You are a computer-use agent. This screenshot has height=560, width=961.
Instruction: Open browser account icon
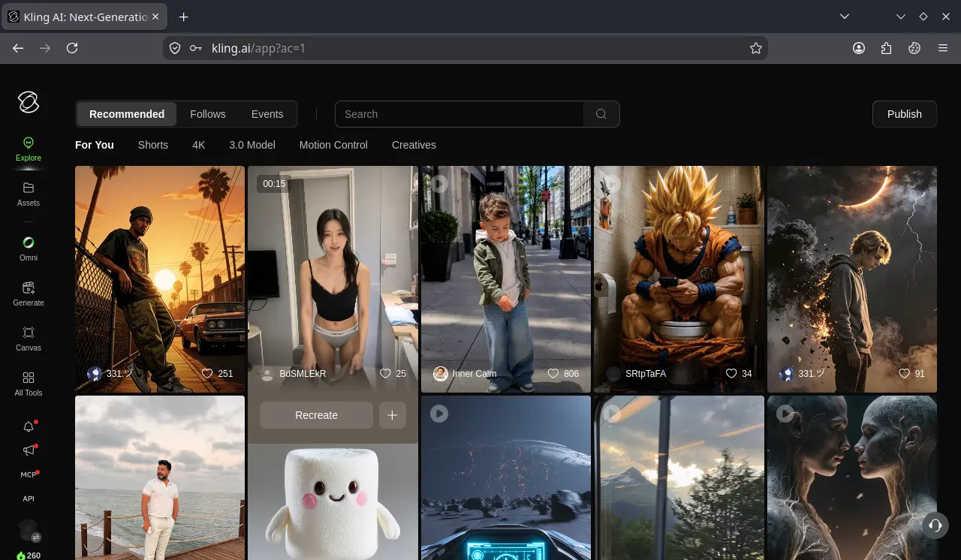coord(859,48)
